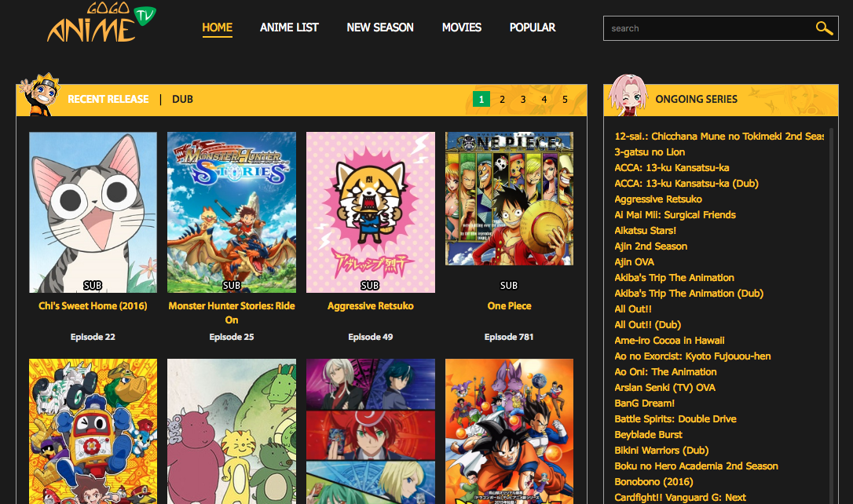Click Episode 49 text
853x504 pixels.
(371, 337)
